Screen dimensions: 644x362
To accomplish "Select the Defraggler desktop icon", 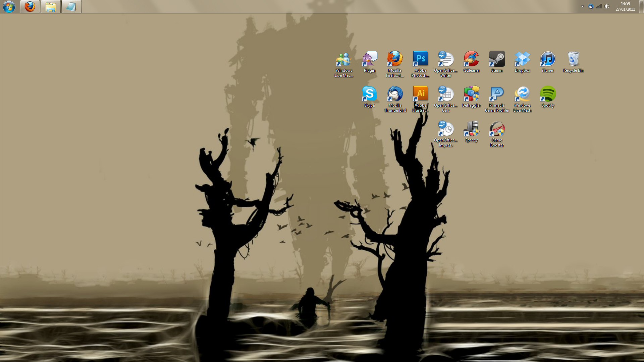I will (471, 94).
